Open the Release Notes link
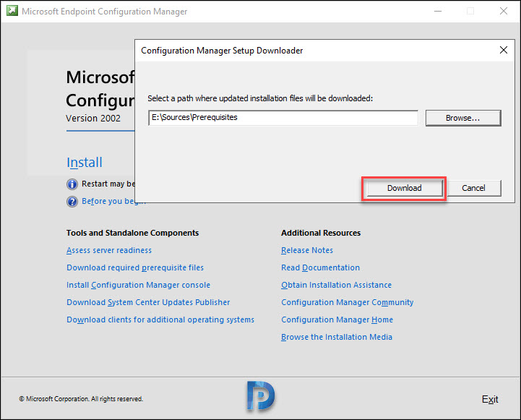521x420 pixels. tap(307, 250)
